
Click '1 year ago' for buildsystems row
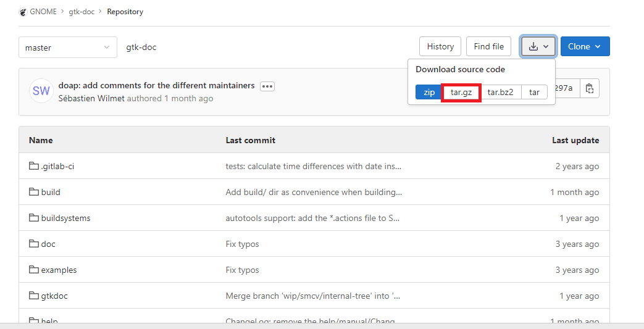click(x=579, y=218)
